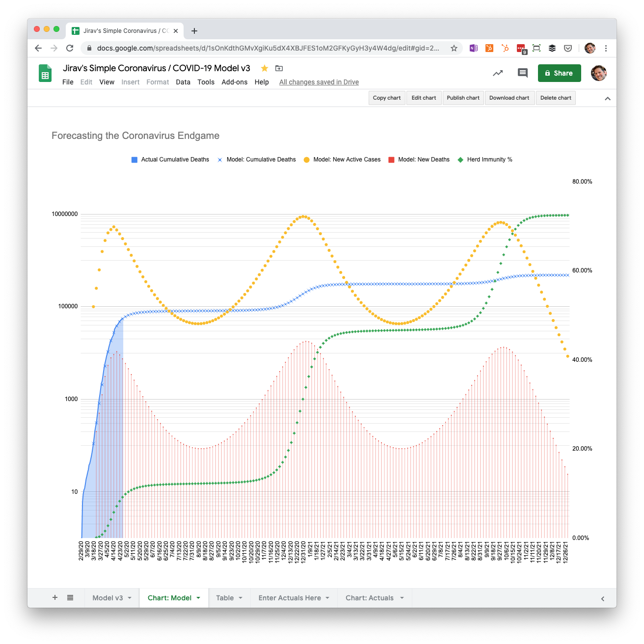The image size is (644, 644).
Task: Open the comments history icon
Action: tap(522, 73)
